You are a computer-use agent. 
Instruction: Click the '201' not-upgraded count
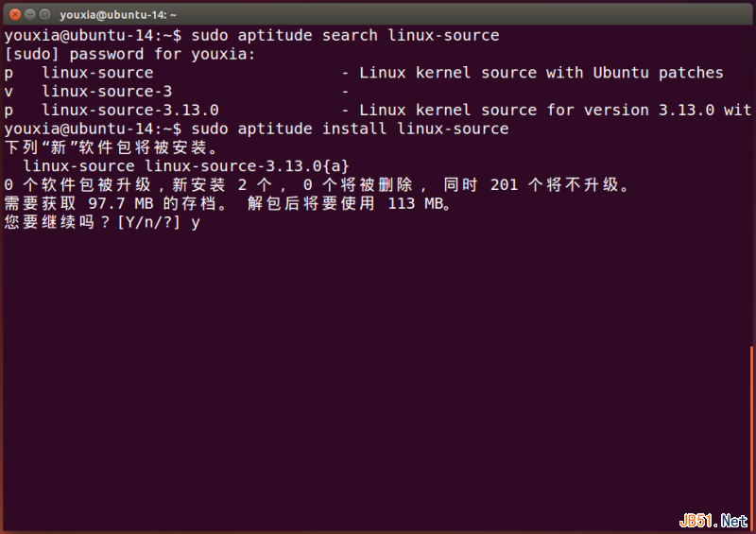pos(504,185)
